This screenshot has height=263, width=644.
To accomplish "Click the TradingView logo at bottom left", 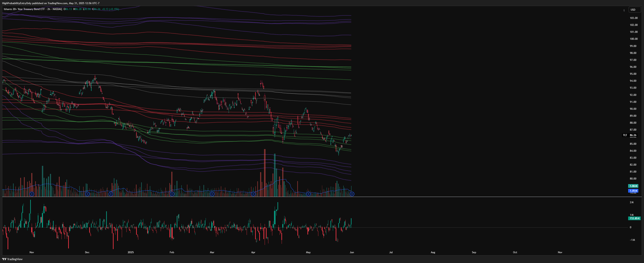I will (12, 259).
